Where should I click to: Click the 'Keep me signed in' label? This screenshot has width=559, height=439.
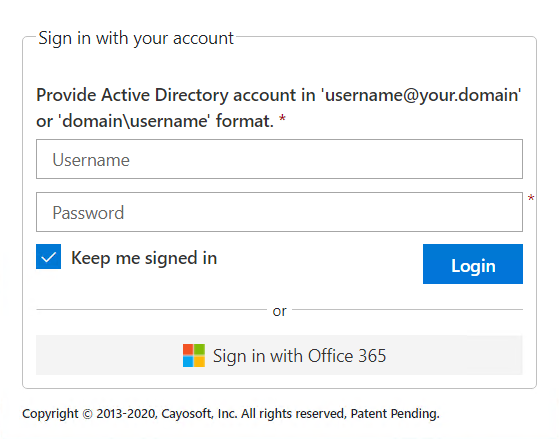(x=144, y=258)
